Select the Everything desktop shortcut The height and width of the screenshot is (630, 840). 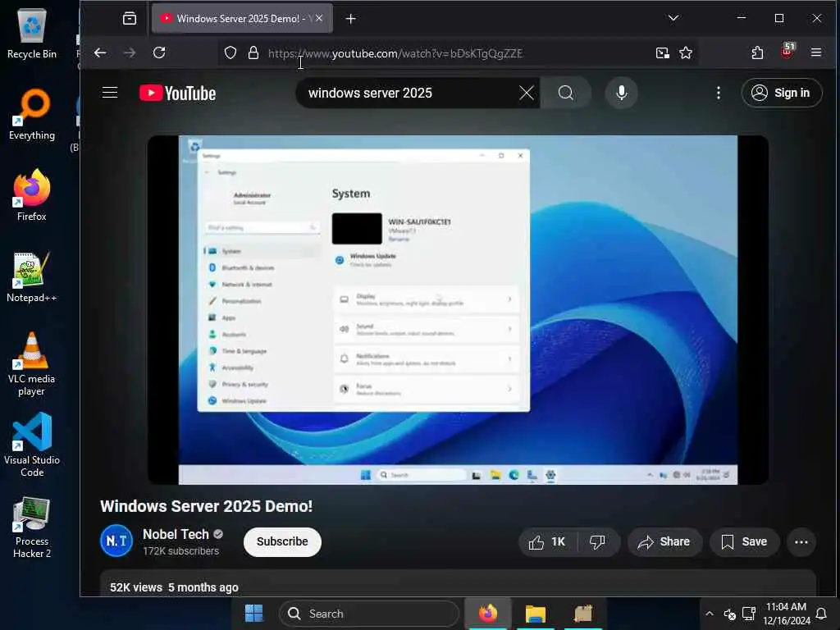(32, 115)
